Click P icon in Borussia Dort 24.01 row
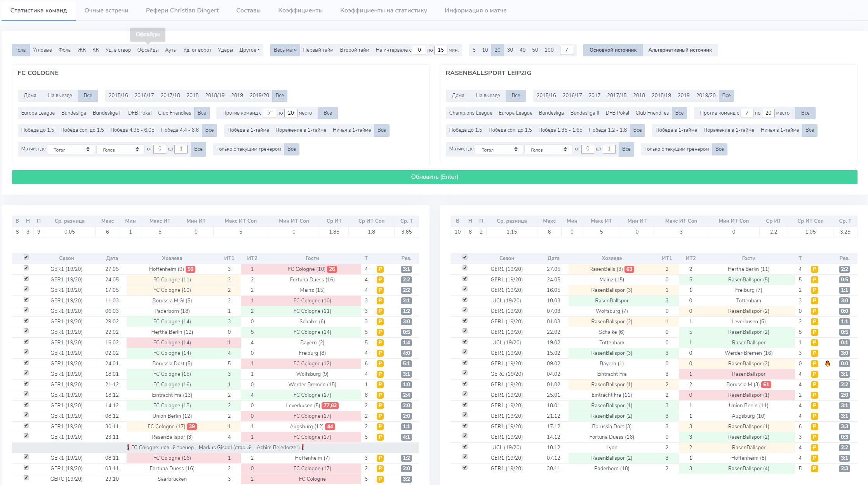The width and height of the screenshot is (868, 485). [x=380, y=363]
